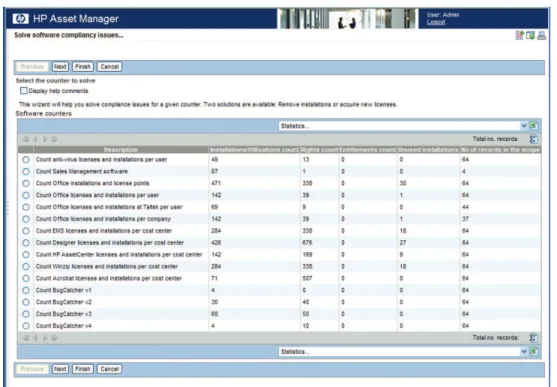Viewport: 557px width, 387px height.
Task: Go to previous page using bottom navigation arrow
Action: click(35, 338)
